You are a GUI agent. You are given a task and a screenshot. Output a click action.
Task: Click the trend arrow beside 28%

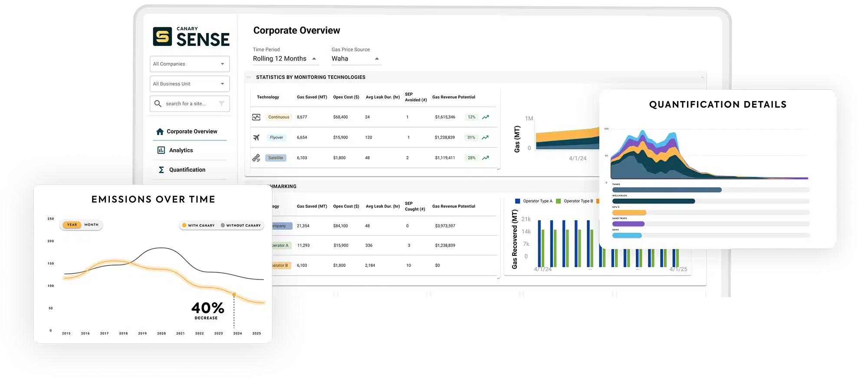[x=486, y=158]
